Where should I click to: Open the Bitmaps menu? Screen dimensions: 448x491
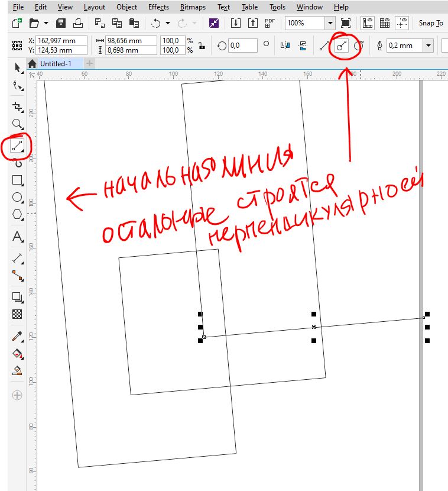tap(193, 7)
